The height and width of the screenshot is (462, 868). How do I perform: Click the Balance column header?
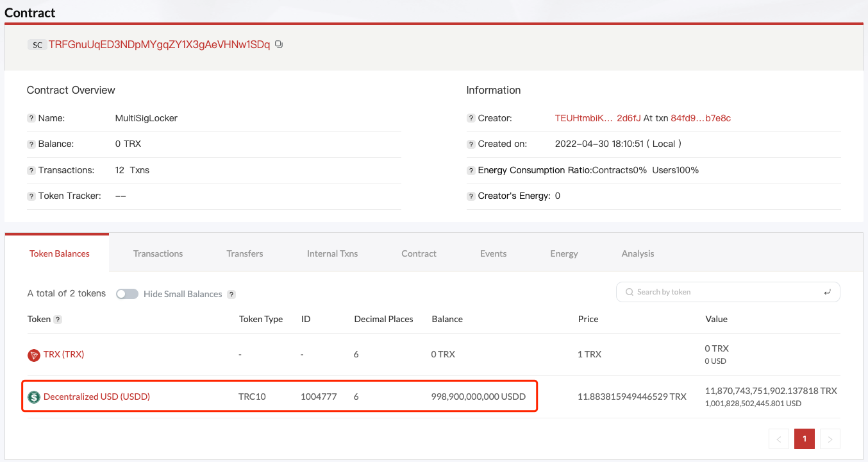447,320
